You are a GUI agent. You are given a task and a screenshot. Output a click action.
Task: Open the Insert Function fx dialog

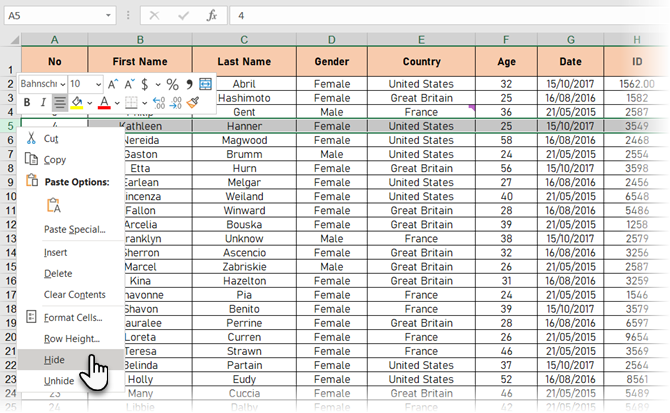point(212,16)
